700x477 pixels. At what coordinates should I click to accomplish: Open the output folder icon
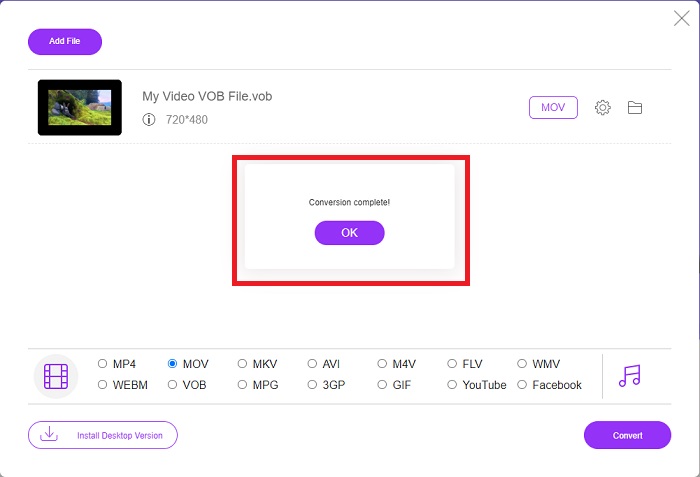[x=634, y=108]
